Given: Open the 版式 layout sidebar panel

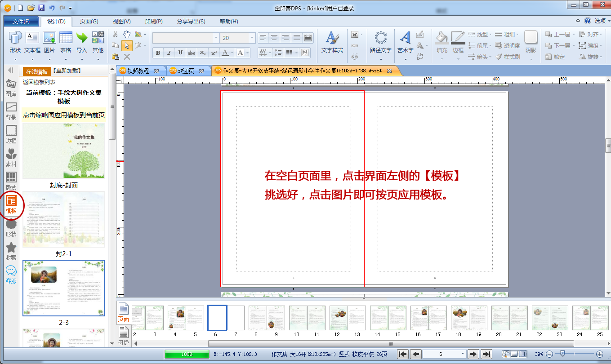Looking at the screenshot, I should [x=11, y=181].
